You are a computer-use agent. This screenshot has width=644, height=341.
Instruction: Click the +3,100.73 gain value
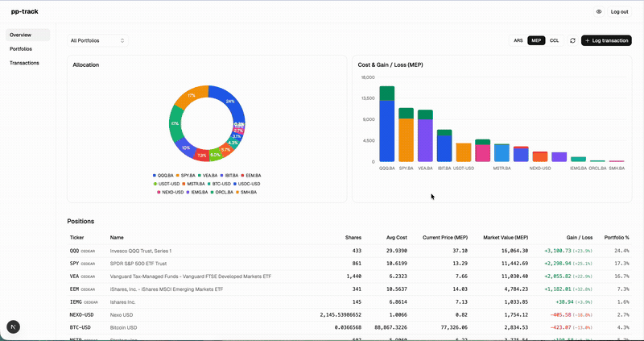pyautogui.click(x=558, y=251)
